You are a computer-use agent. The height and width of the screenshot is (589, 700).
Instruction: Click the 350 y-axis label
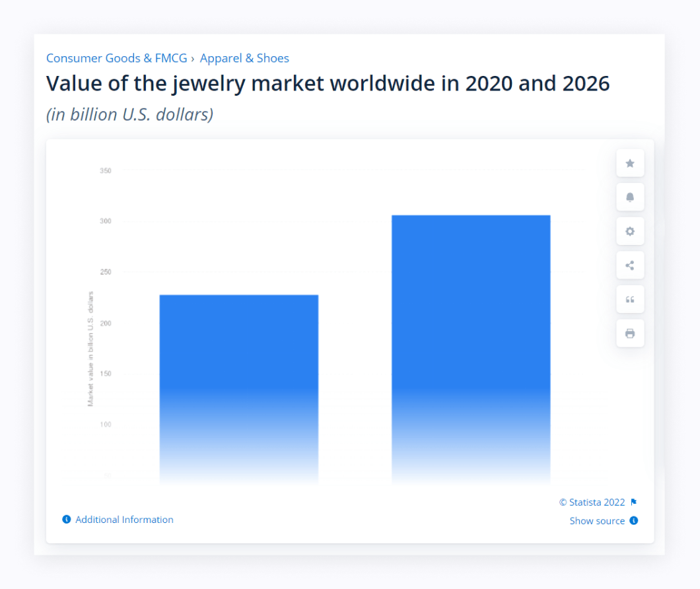tap(106, 170)
